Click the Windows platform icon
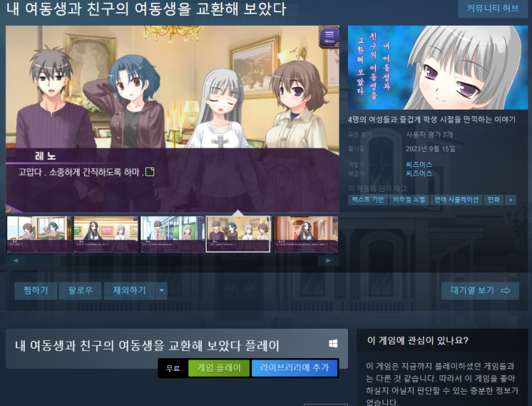The width and height of the screenshot is (532, 406). click(x=333, y=344)
